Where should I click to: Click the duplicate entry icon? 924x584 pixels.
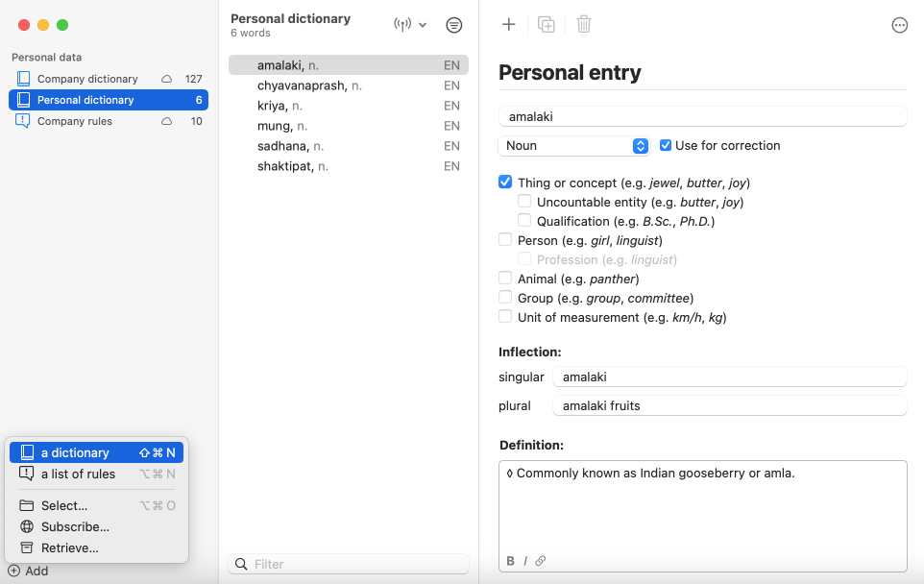pyautogui.click(x=546, y=25)
